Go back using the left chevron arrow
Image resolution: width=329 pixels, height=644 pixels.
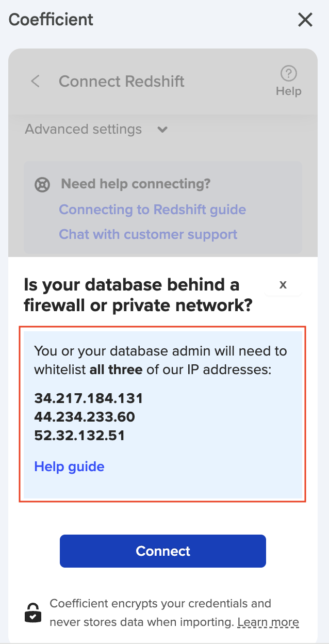[x=35, y=81]
